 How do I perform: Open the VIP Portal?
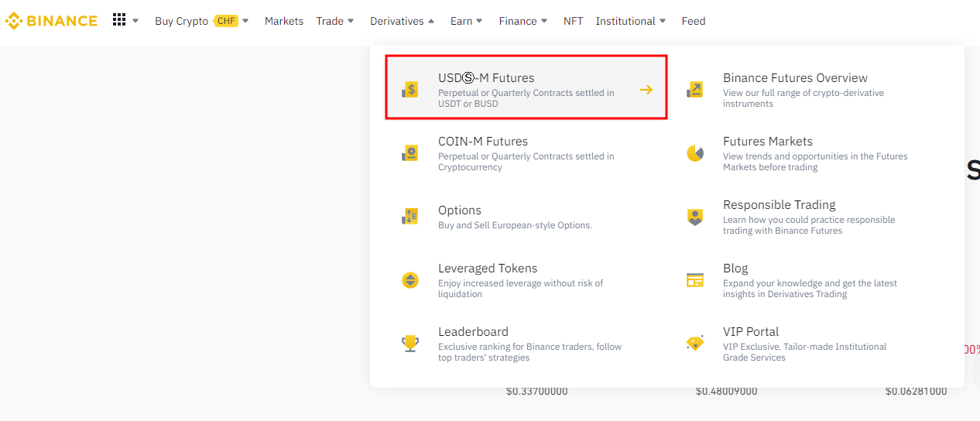click(x=811, y=344)
